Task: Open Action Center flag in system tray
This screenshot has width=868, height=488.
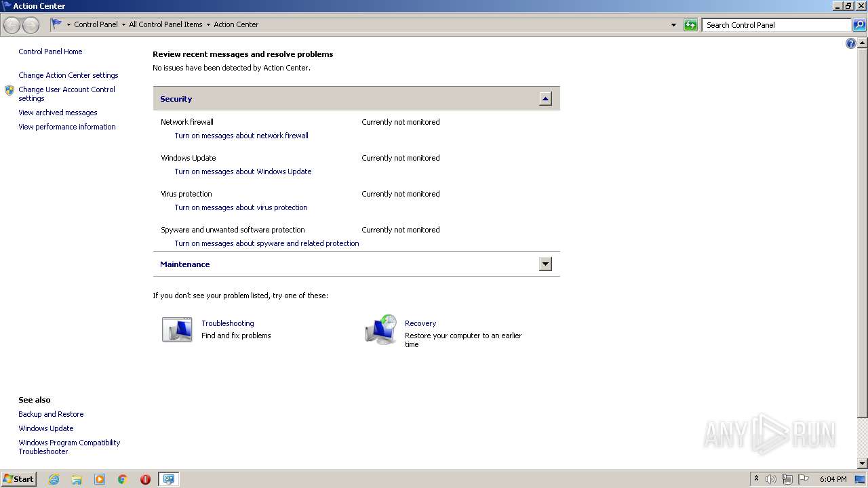Action: click(x=804, y=479)
